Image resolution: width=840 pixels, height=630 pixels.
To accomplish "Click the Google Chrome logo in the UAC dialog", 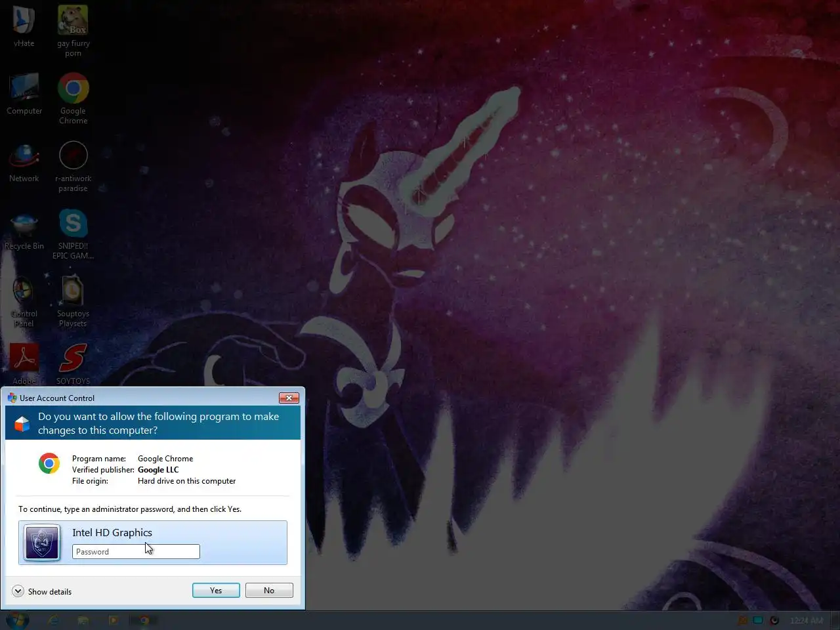I will click(x=49, y=463).
